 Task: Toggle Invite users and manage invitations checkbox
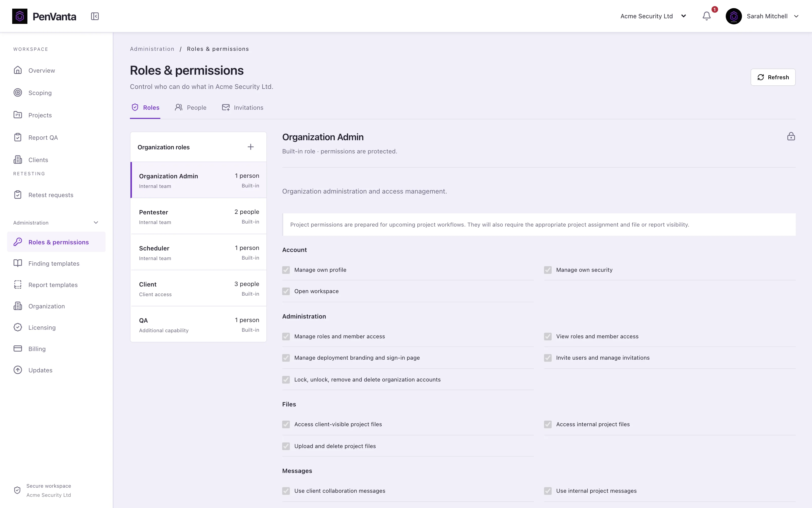(x=548, y=358)
